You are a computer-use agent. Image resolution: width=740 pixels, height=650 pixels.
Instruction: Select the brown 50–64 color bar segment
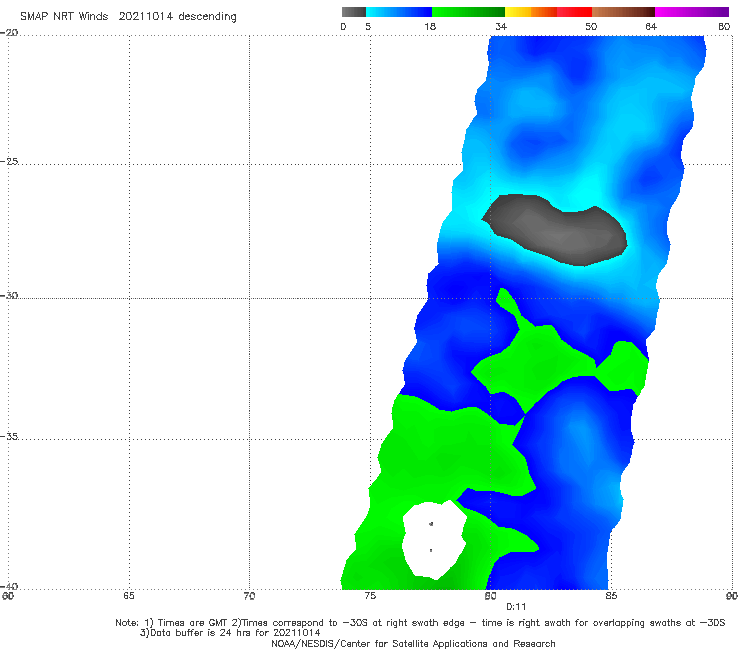(623, 12)
